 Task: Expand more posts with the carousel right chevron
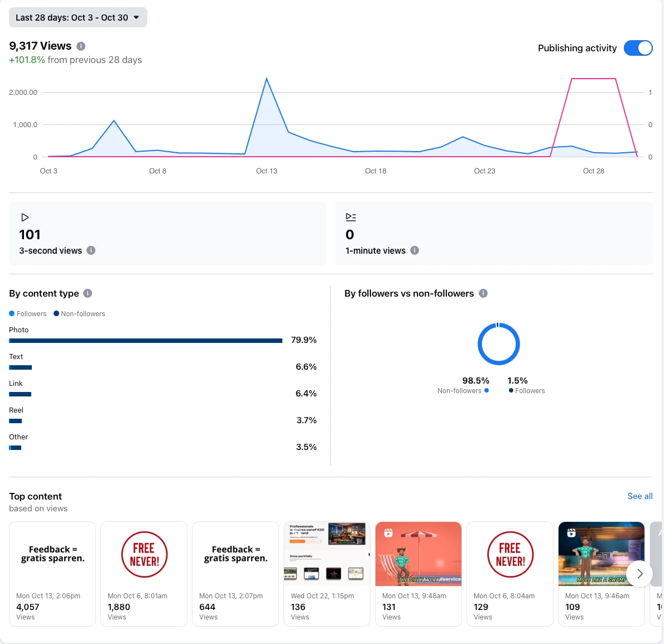[x=639, y=574]
